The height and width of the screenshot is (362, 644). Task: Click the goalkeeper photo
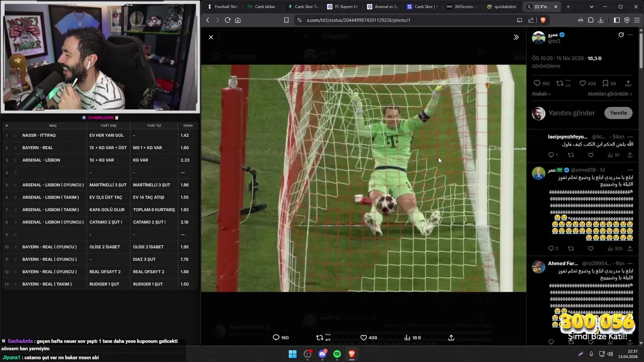pos(363,178)
